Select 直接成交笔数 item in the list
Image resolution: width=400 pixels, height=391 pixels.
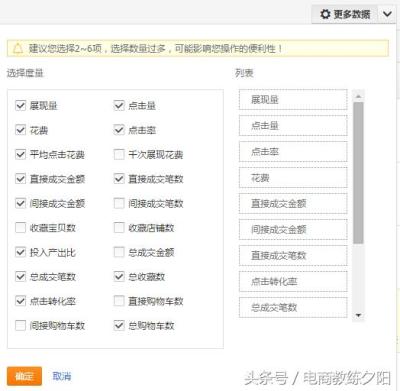[x=293, y=255]
